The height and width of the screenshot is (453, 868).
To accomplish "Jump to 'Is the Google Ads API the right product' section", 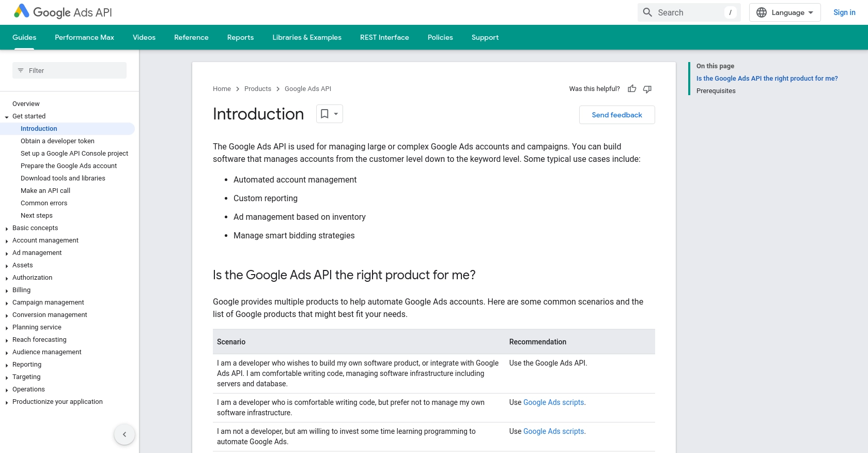I will pos(767,79).
